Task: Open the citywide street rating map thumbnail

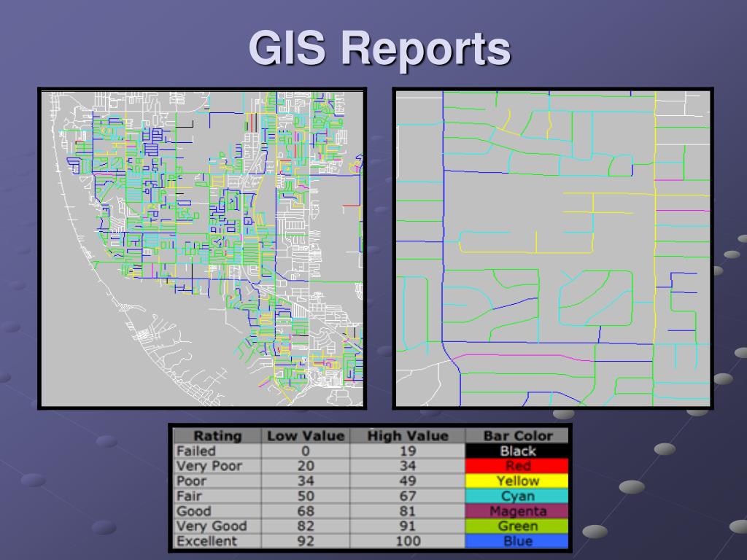Action: [x=202, y=249]
